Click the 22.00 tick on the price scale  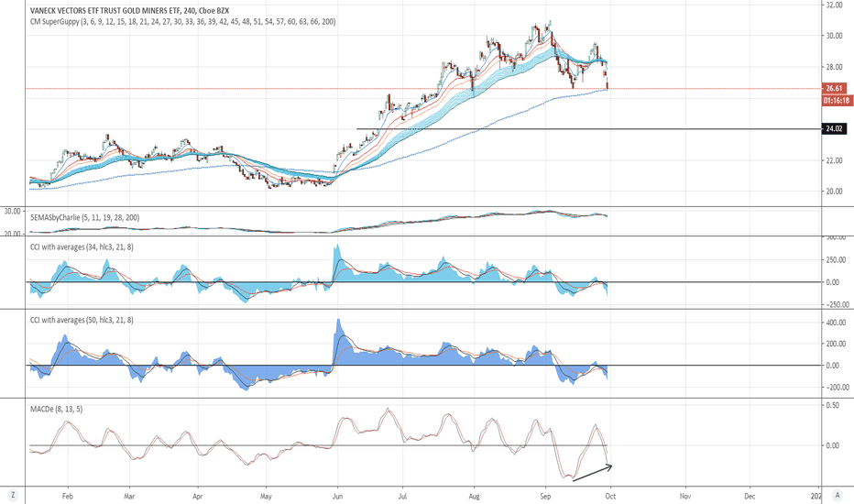(x=835, y=160)
